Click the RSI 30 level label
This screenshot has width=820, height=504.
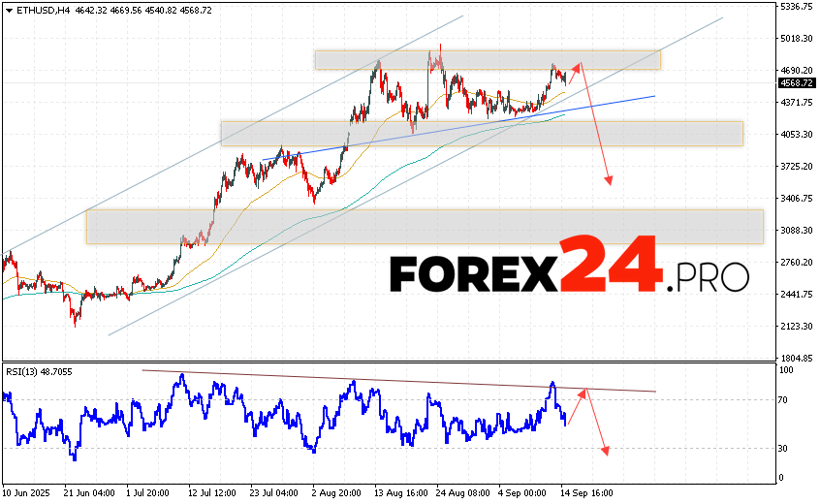783,448
